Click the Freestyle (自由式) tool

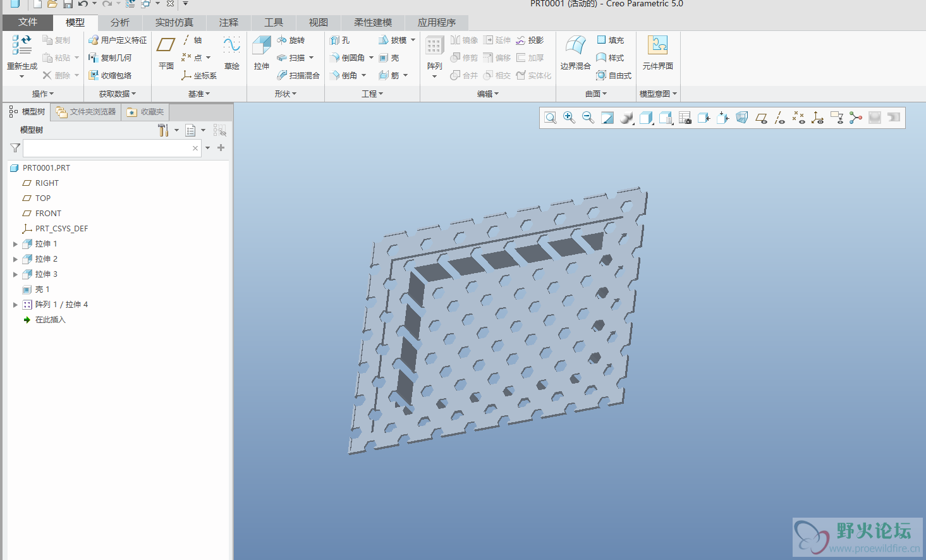(614, 75)
